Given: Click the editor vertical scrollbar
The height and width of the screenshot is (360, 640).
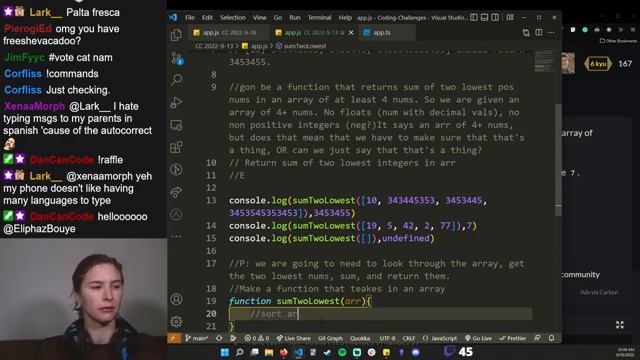Looking at the screenshot, I should coord(558,159).
